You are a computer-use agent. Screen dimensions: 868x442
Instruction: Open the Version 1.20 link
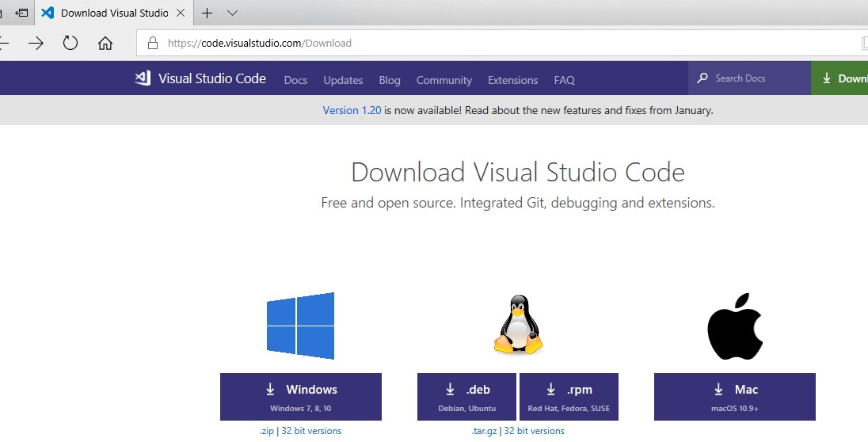[352, 110]
